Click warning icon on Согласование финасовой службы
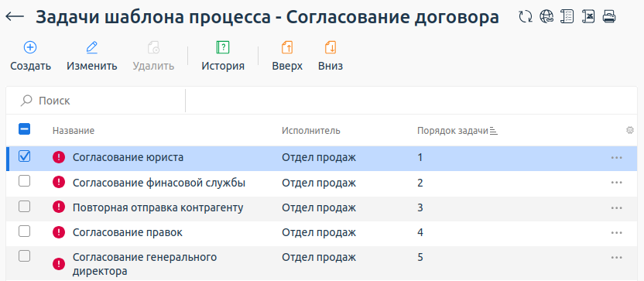 [x=59, y=182]
